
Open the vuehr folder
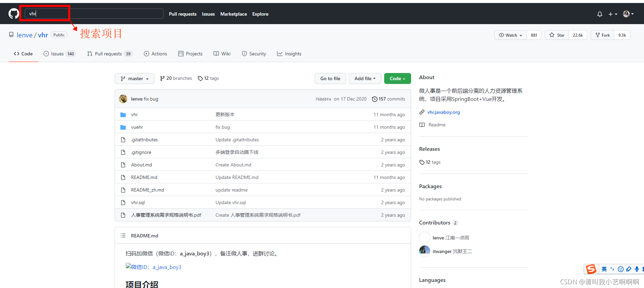coord(137,127)
